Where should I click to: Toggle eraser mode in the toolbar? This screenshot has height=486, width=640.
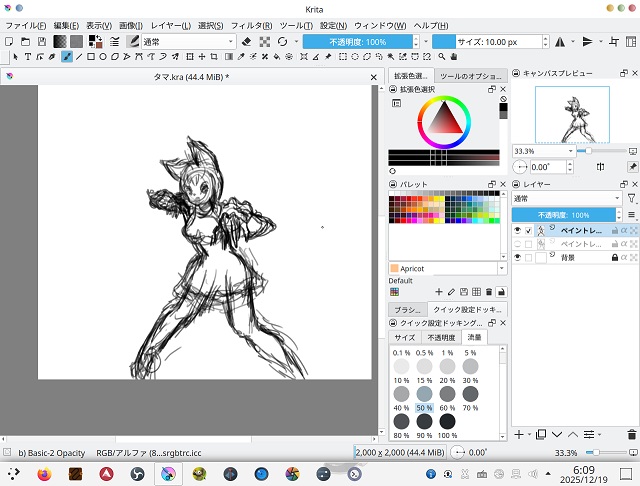(246, 42)
